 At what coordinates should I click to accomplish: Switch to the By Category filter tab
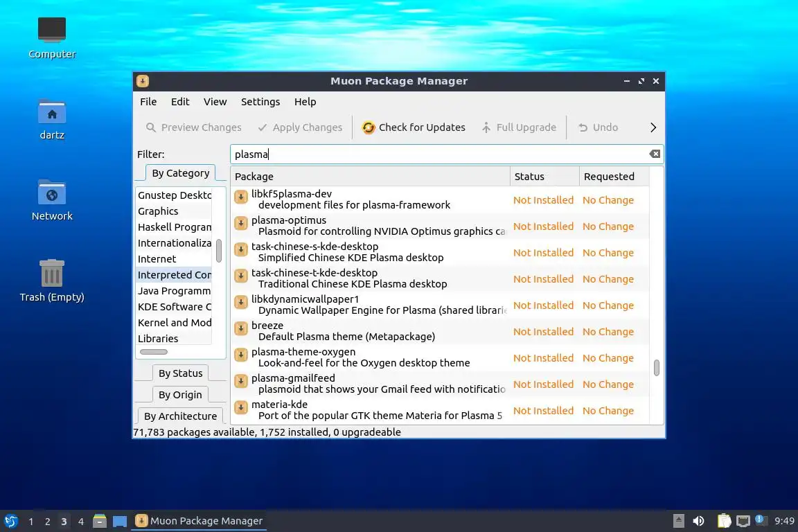181,173
